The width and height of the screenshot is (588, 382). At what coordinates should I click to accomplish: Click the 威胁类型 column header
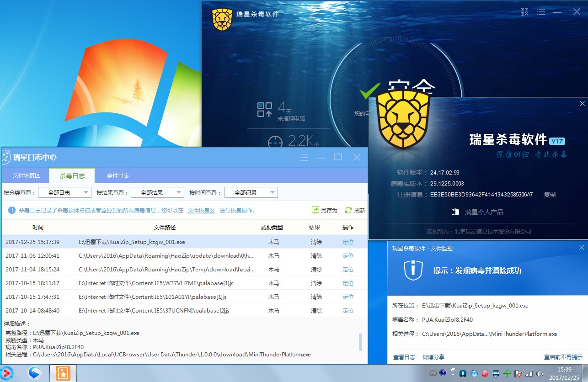272,227
